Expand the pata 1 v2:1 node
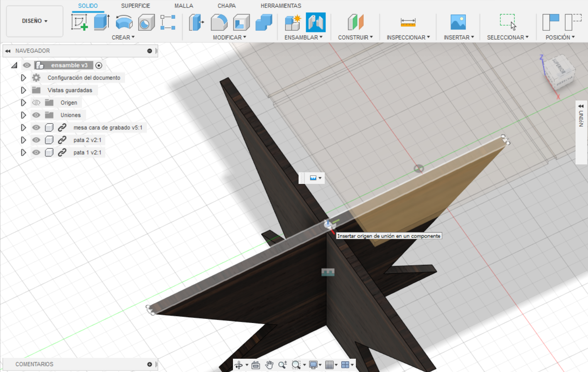 pos(23,152)
